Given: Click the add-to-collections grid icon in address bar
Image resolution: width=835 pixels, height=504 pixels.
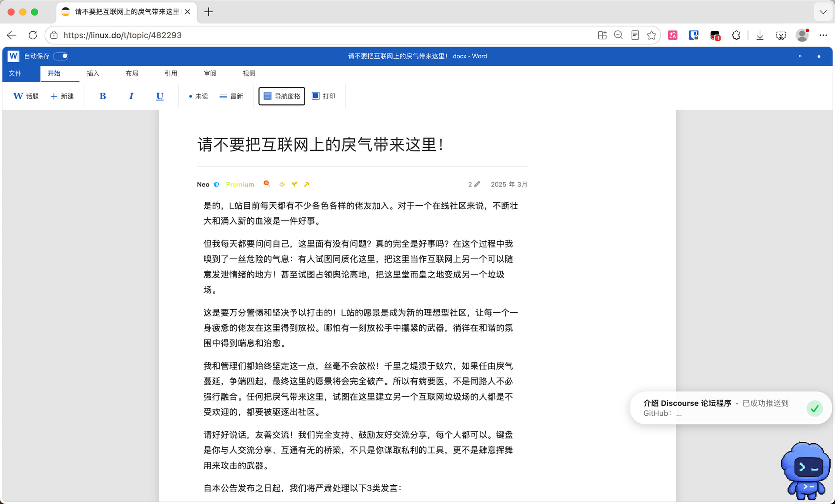Looking at the screenshot, I should (602, 35).
